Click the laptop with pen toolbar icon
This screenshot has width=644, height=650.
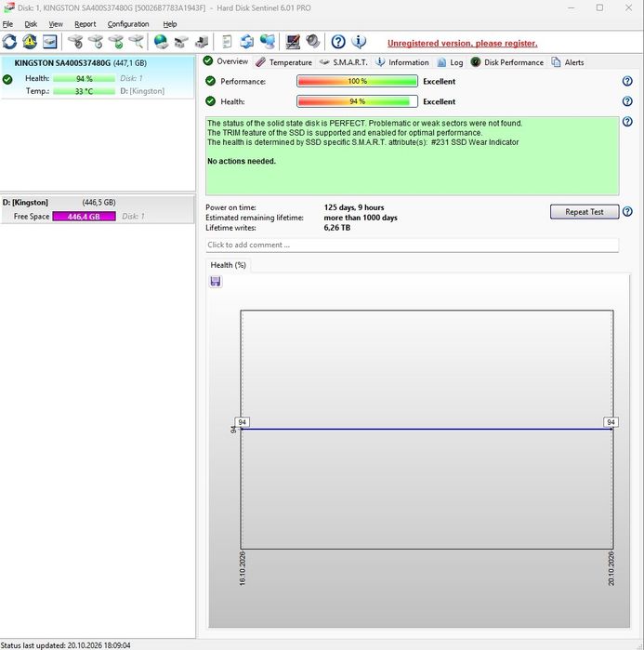[293, 42]
